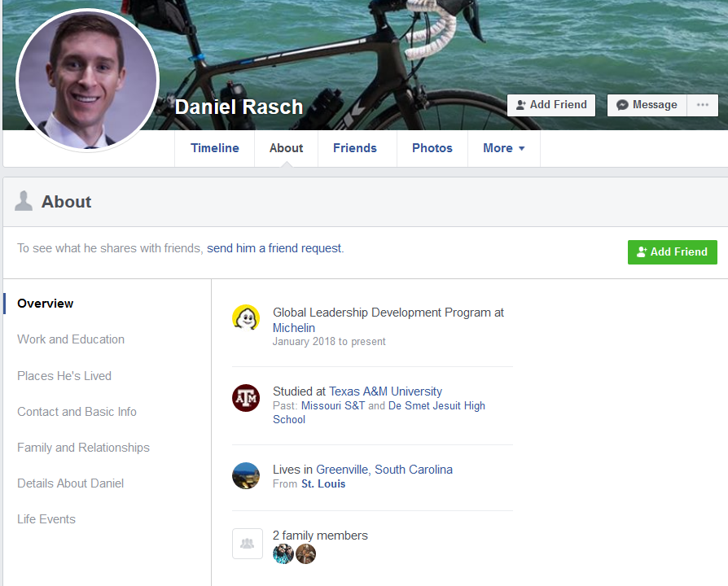This screenshot has width=728, height=586.
Task: Click Add Friend on the cover photo
Action: [x=551, y=105]
